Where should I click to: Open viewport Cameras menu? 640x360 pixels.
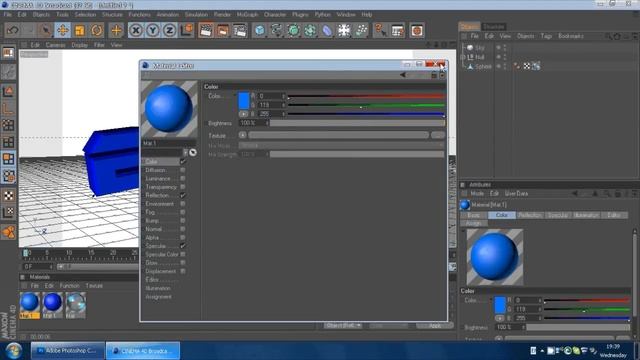(56, 45)
